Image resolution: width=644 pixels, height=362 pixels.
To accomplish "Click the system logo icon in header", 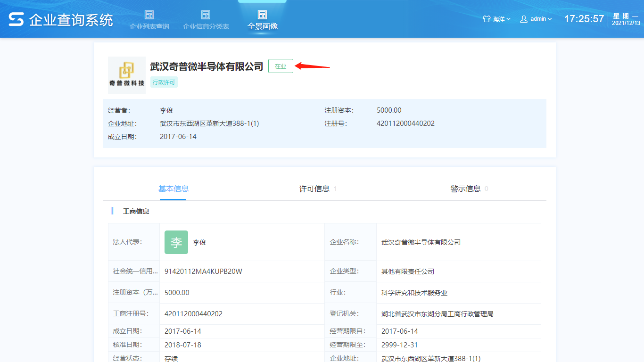I will [16, 19].
